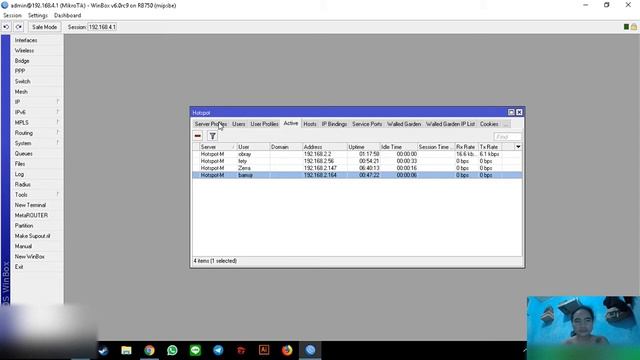Open Interfaces from the sidebar
The image size is (640, 360).
pyautogui.click(x=26, y=40)
